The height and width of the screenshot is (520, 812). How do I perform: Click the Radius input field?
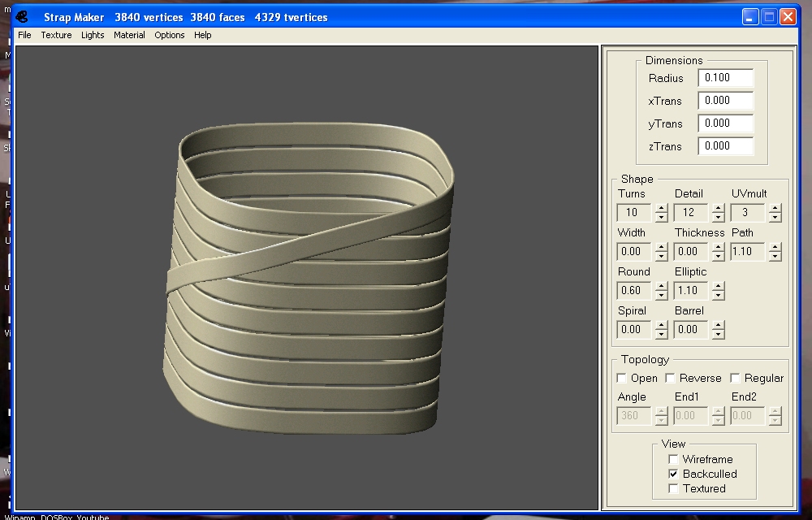pyautogui.click(x=725, y=78)
